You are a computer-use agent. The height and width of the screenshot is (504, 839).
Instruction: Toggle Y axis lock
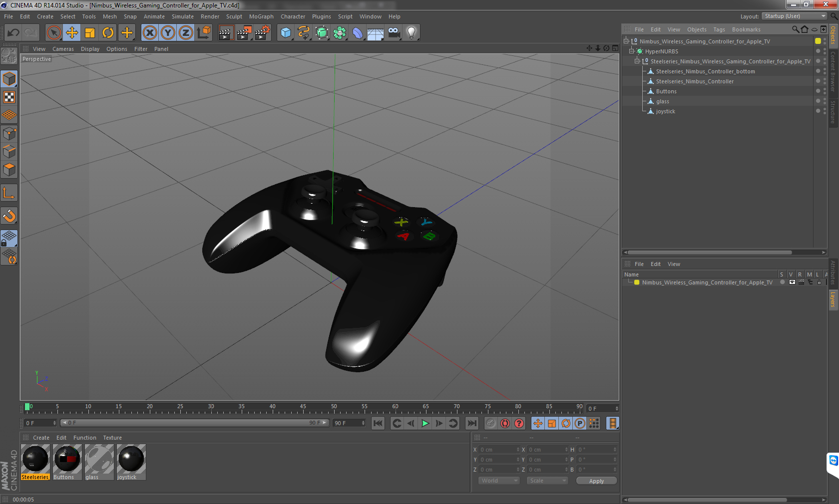point(168,33)
